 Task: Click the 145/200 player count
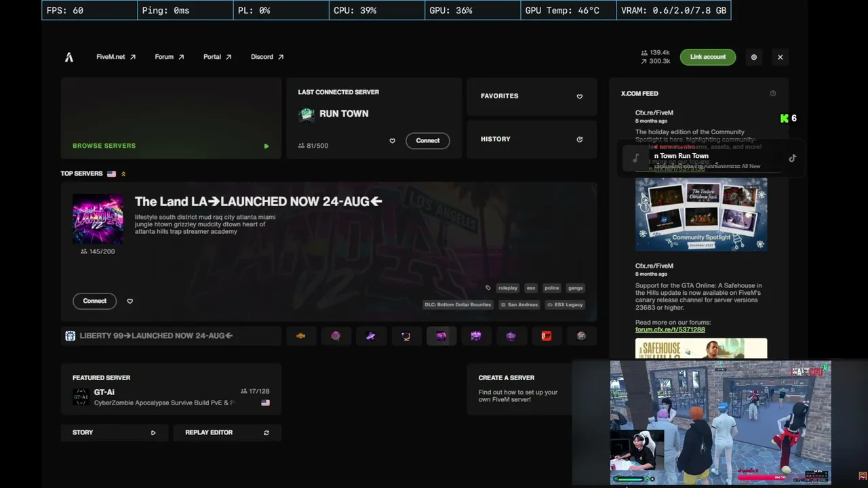pos(98,251)
